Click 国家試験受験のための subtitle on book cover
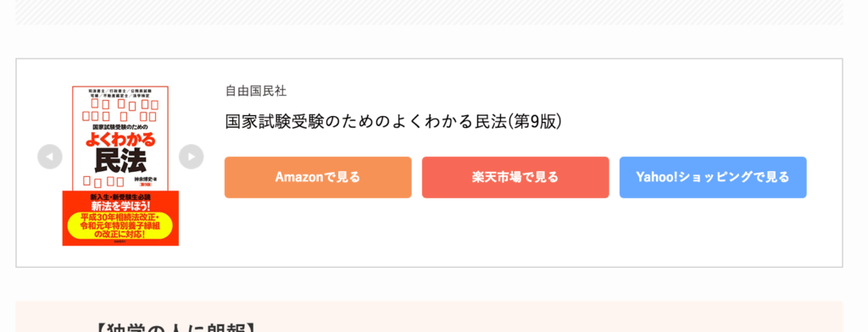 coord(120,127)
